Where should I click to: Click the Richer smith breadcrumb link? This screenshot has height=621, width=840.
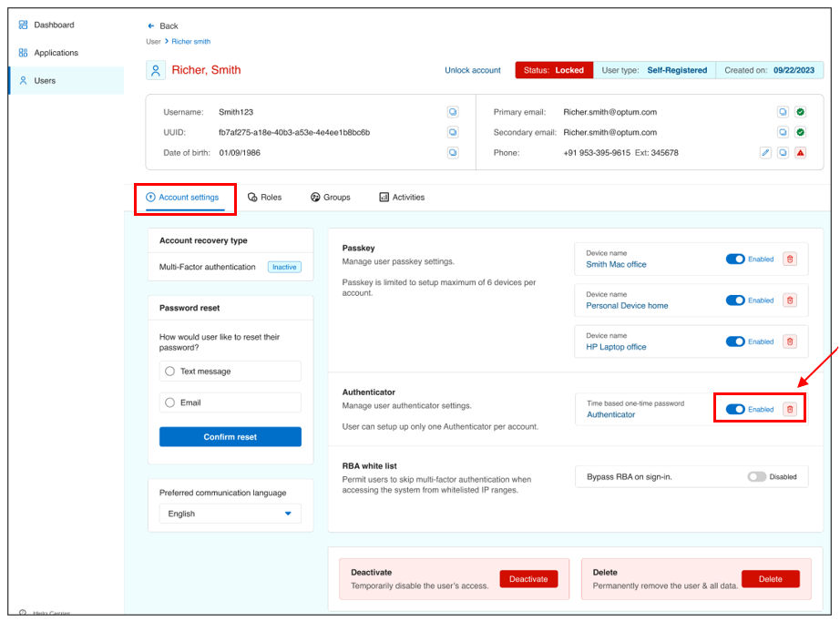[x=190, y=41]
